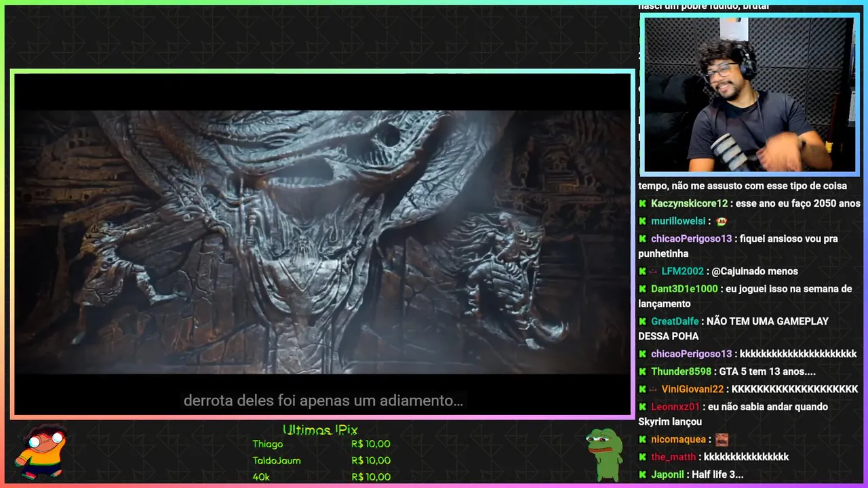Click the cartoon mascot with glasses
868x488 pixels.
[x=41, y=453]
